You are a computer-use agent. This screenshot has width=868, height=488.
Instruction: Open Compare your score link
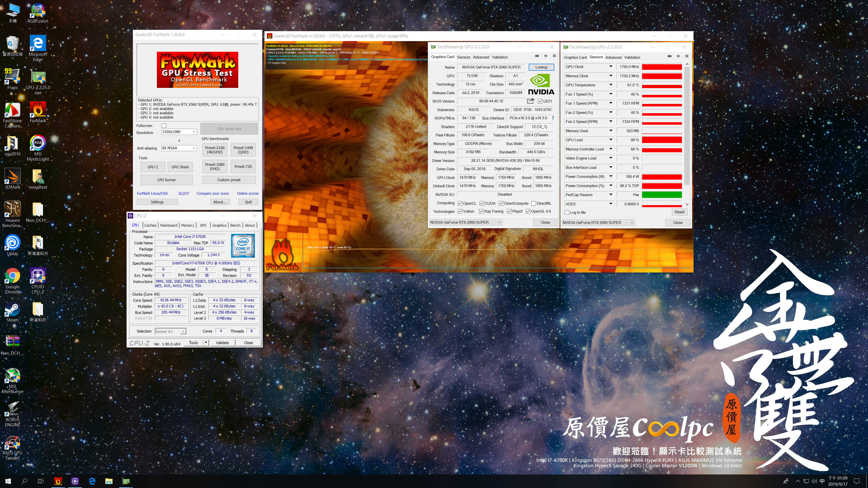213,193
